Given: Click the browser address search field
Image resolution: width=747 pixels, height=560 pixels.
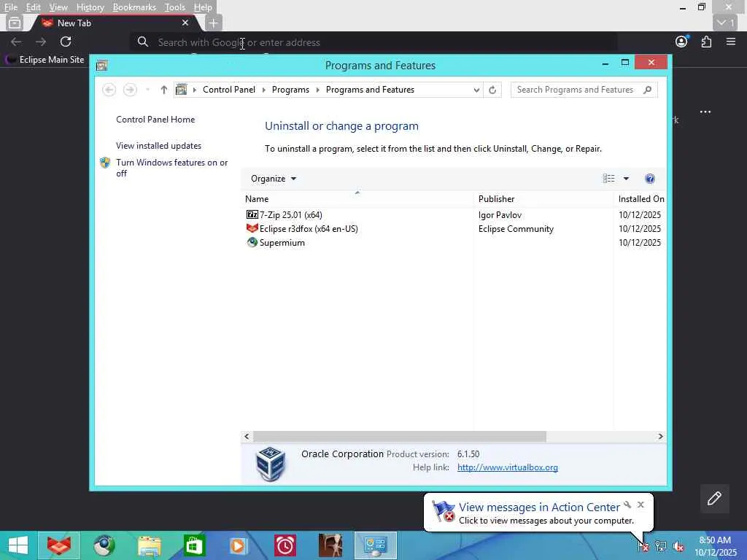Looking at the screenshot, I should click(374, 42).
